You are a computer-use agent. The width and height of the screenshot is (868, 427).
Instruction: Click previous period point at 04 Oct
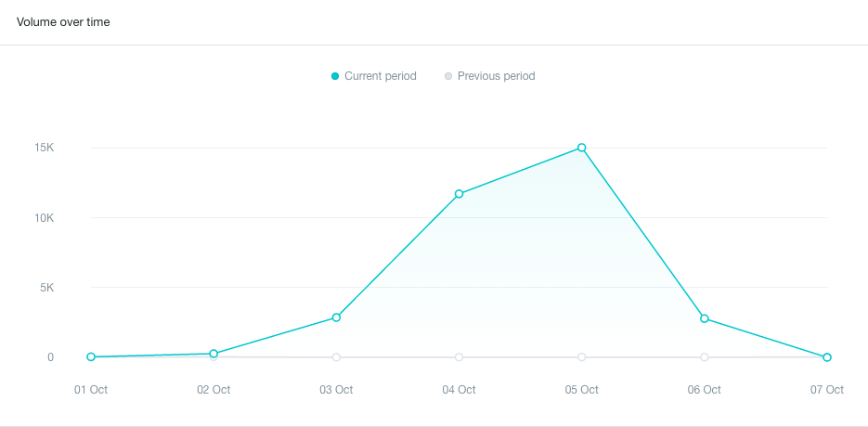(459, 357)
